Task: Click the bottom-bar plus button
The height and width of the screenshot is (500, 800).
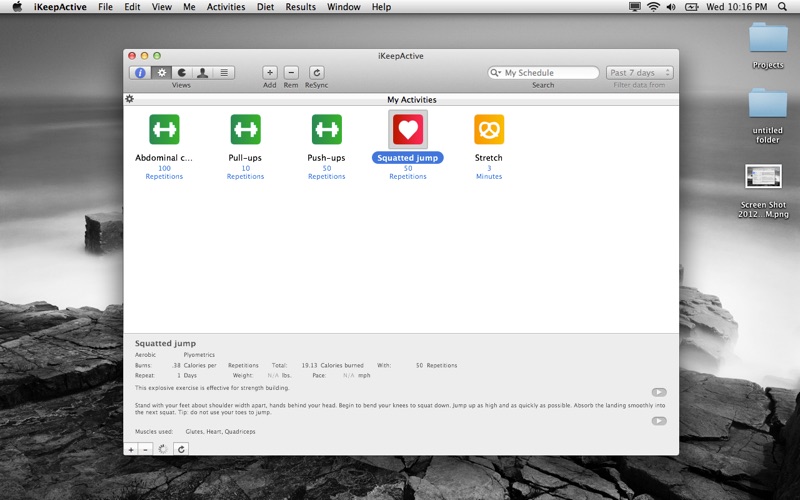Action: [x=131, y=450]
